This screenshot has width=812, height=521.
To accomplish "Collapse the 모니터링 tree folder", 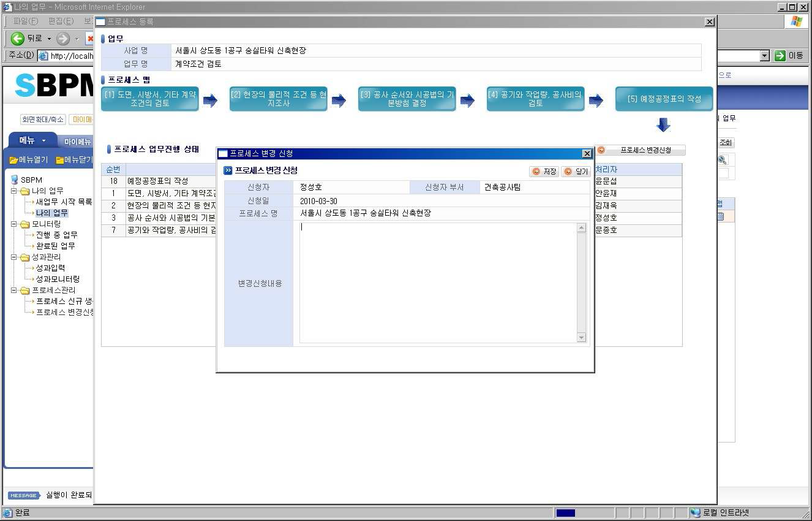I will 13,224.
